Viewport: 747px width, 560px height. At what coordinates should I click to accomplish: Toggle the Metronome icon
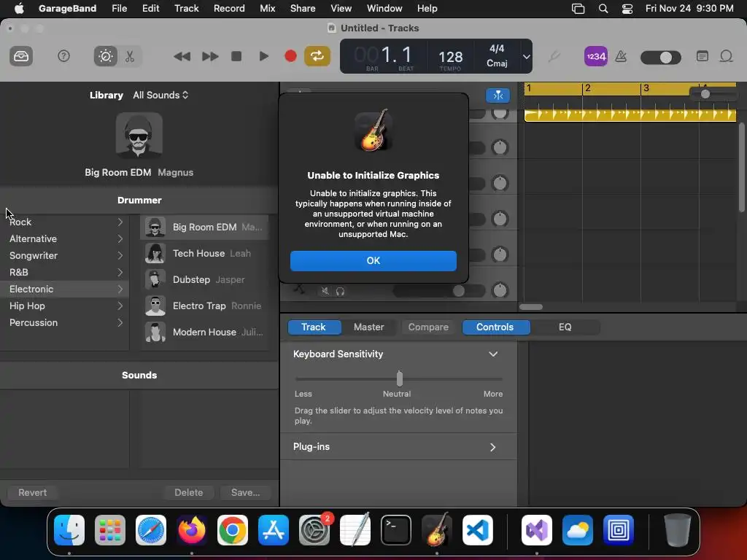tap(621, 57)
